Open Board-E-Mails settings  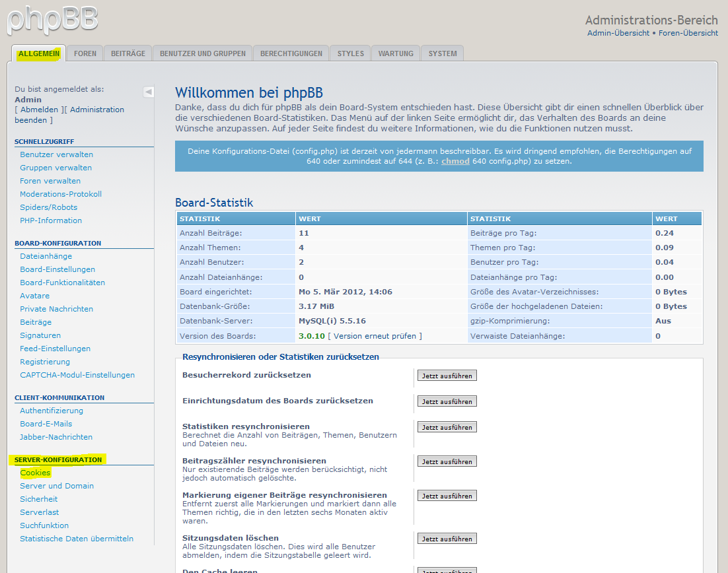pyautogui.click(x=46, y=424)
